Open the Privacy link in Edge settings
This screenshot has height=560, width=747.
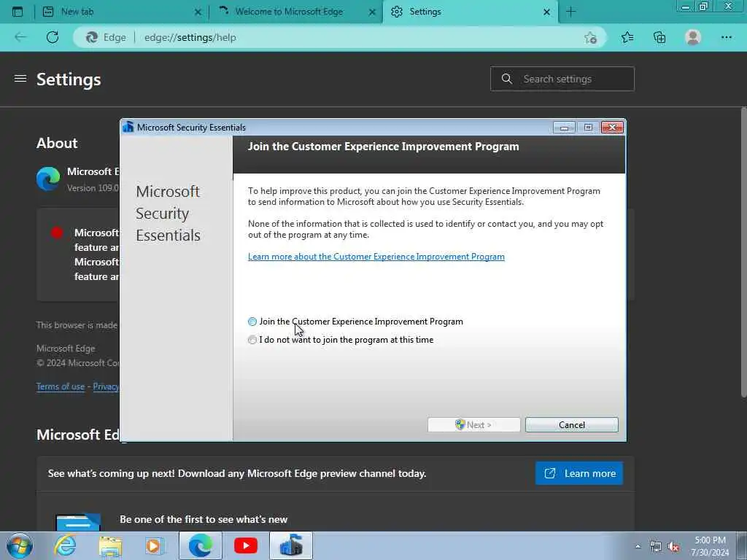coord(105,386)
